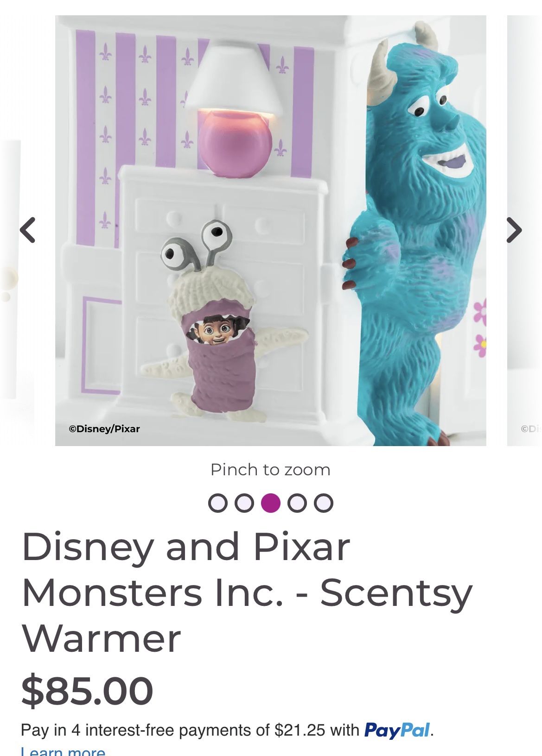Tap the main Sulley warmer product image
The height and width of the screenshot is (756, 542).
click(x=271, y=231)
